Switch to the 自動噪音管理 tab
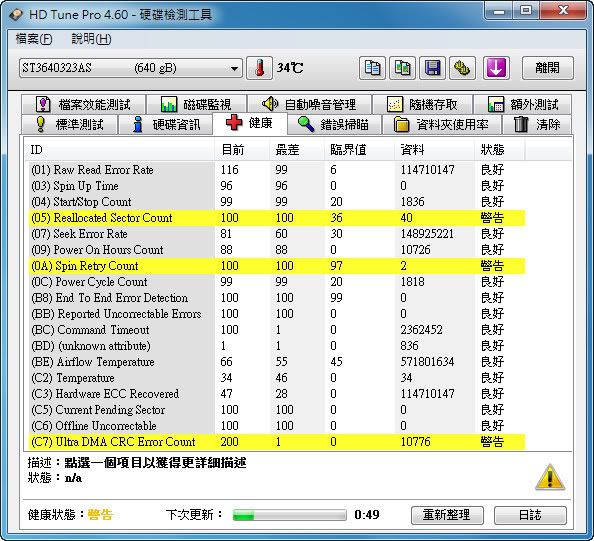 pos(309,104)
